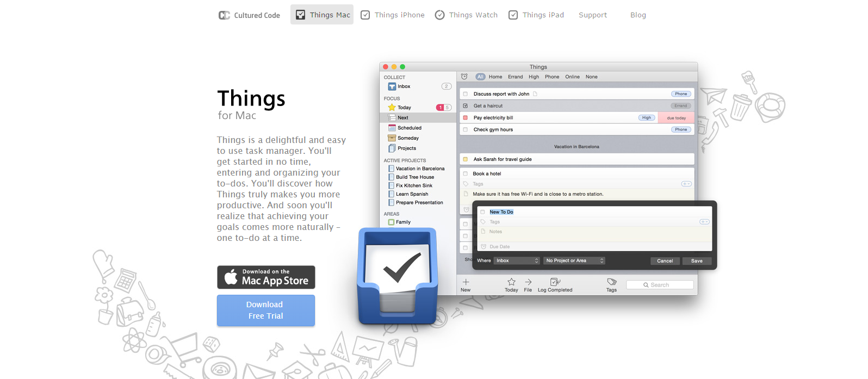This screenshot has height=379, width=868.
Task: Click the Phone tag on Discuss report with John
Action: click(x=681, y=94)
